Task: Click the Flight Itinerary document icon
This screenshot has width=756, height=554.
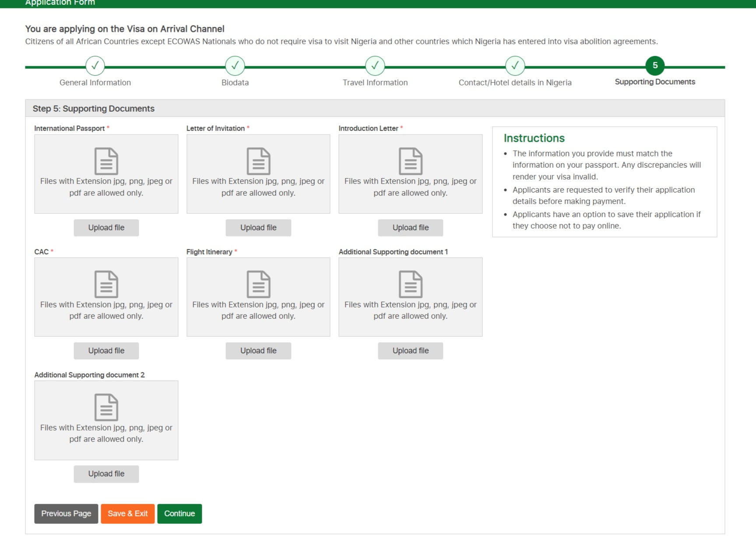Action: pos(258,284)
